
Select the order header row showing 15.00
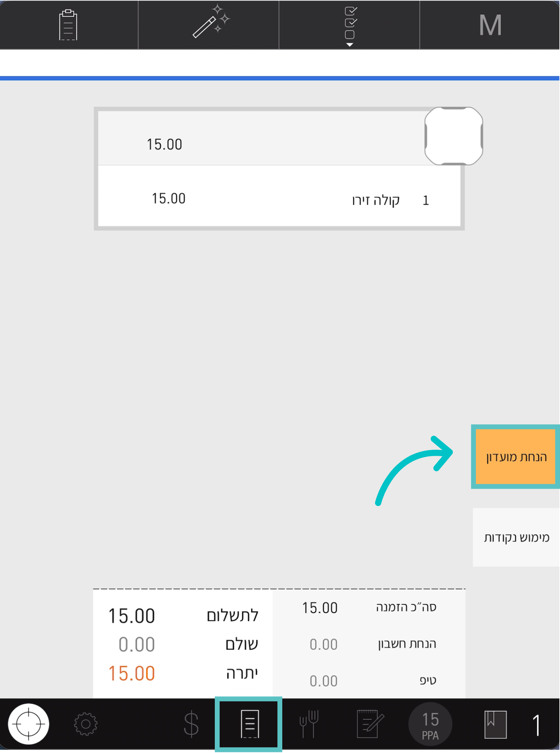[261, 138]
